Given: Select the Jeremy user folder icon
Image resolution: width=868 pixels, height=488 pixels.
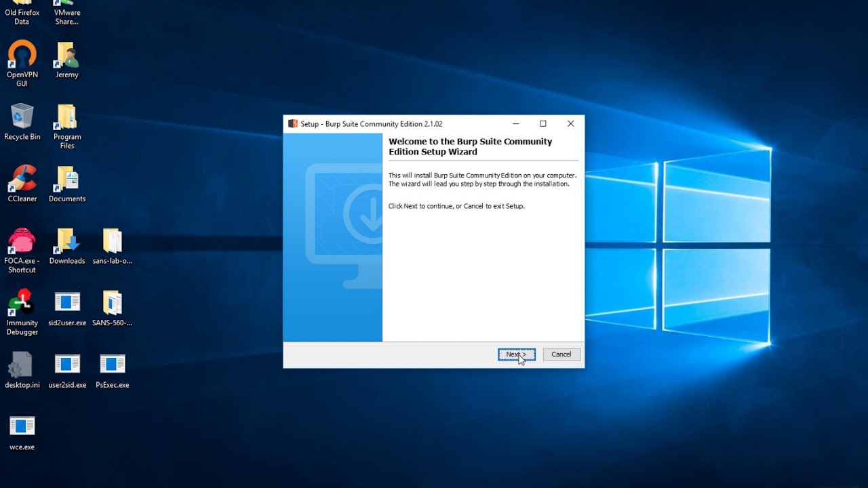Looking at the screenshot, I should 67,60.
